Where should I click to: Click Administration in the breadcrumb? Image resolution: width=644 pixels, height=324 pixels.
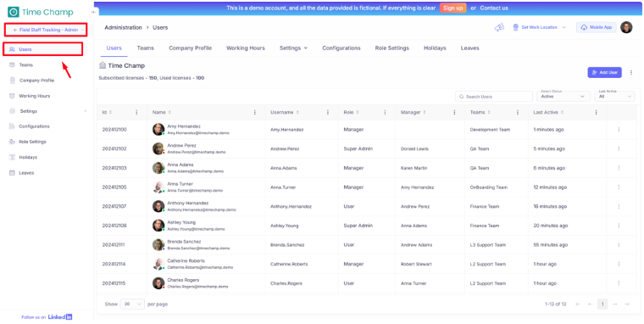[x=123, y=27]
